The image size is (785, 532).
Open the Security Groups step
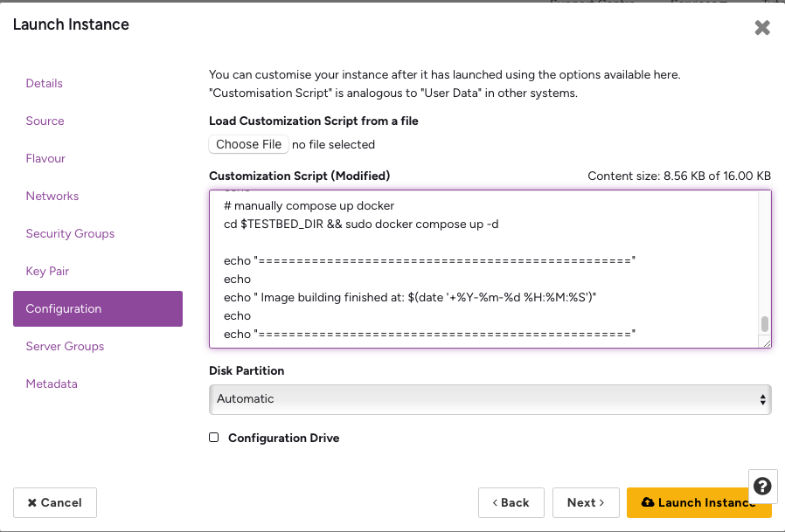point(70,233)
